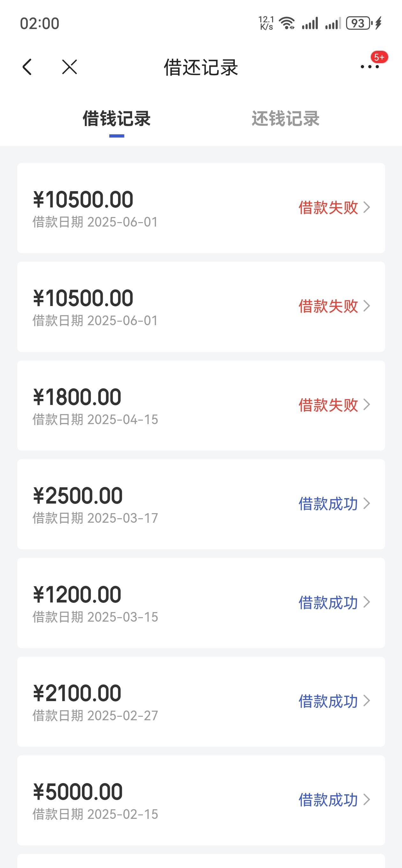Tap the red 5+ notification badge

[379, 57]
